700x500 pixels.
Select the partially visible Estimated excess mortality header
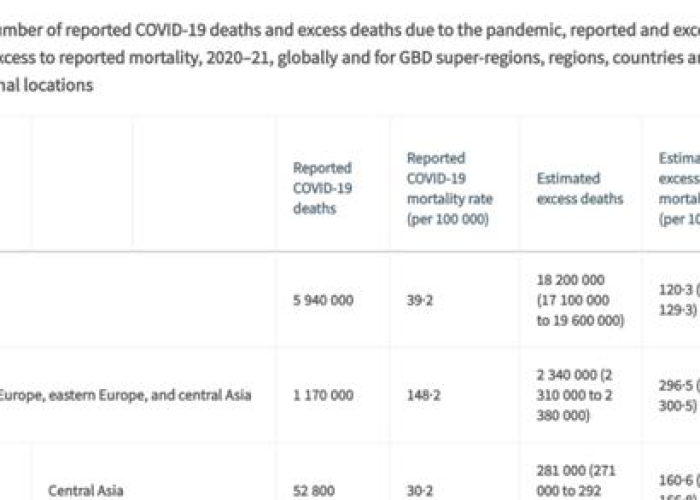click(x=679, y=188)
